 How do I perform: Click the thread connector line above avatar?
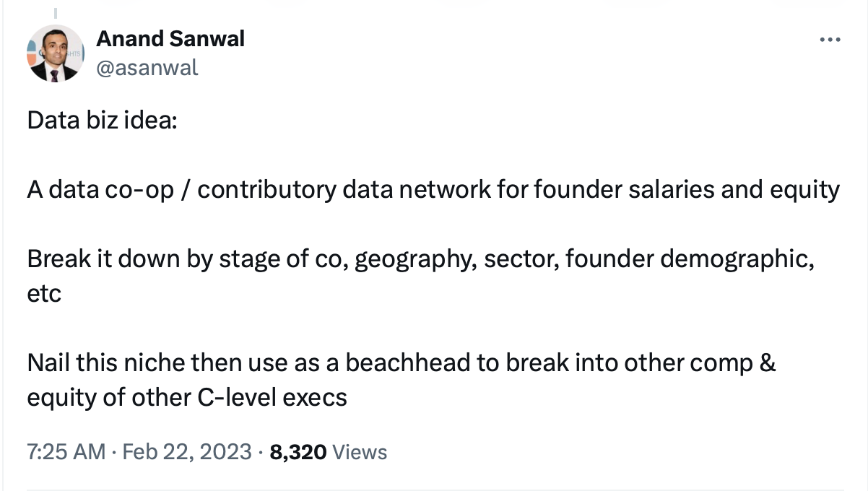[x=56, y=12]
